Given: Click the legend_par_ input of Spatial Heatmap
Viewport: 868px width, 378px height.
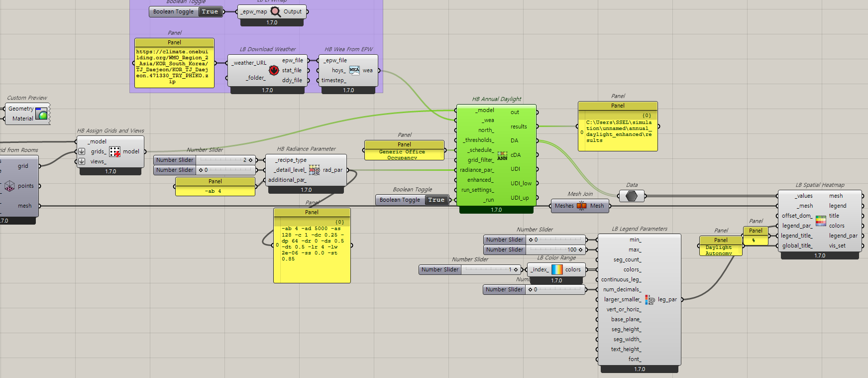Looking at the screenshot, I should [x=796, y=226].
